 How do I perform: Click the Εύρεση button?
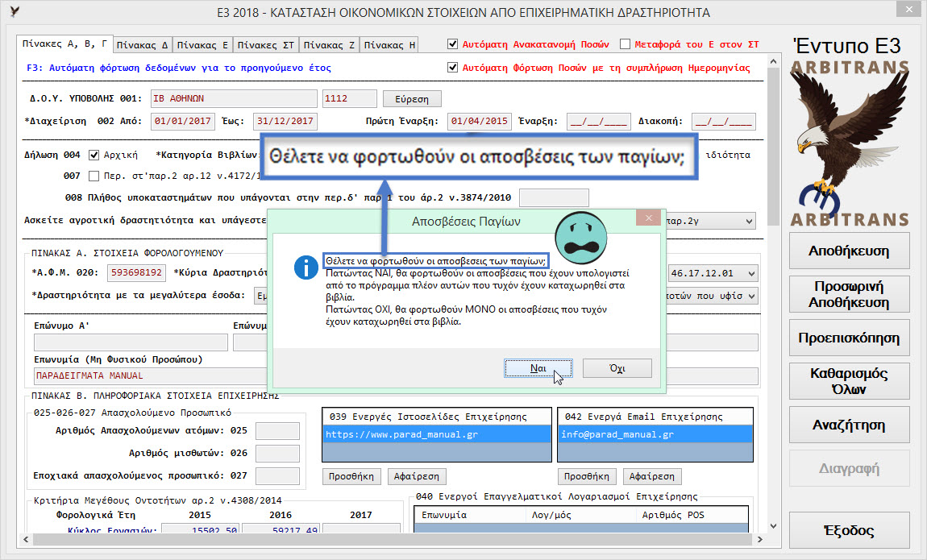412,98
